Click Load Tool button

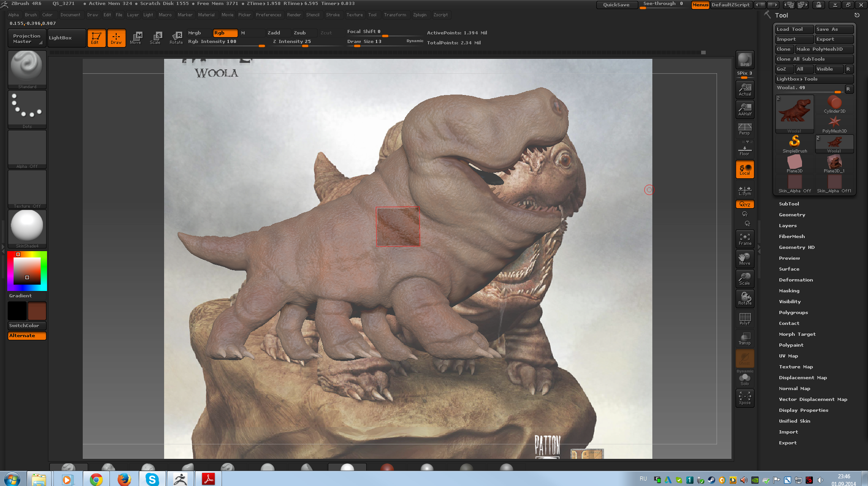coord(794,29)
